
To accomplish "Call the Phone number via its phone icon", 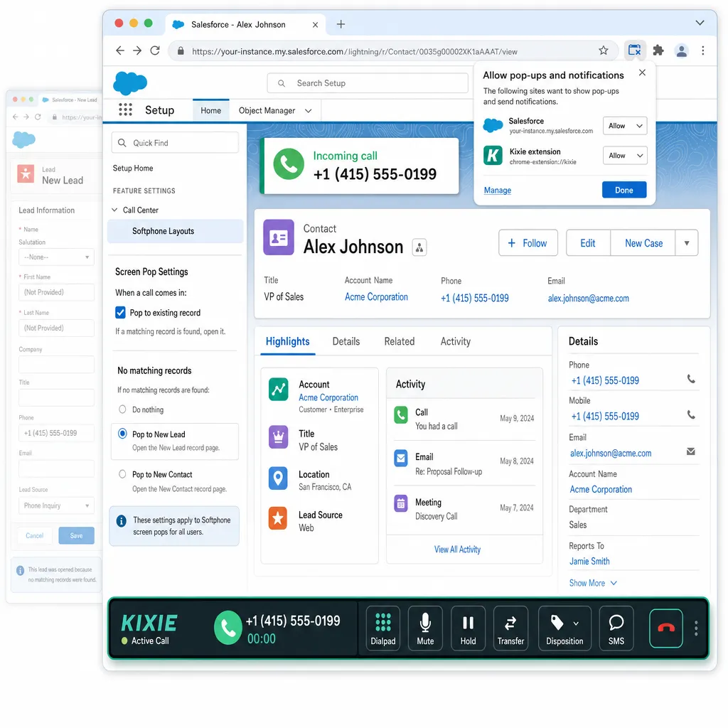I will tap(691, 380).
